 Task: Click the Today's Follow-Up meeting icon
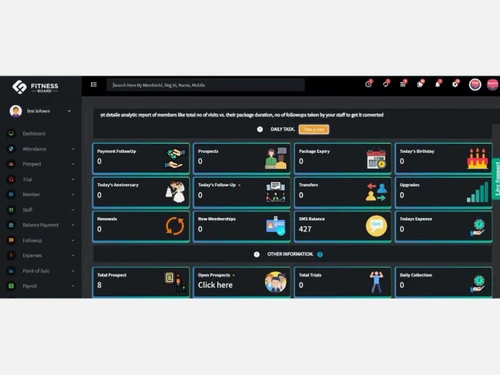click(x=276, y=192)
